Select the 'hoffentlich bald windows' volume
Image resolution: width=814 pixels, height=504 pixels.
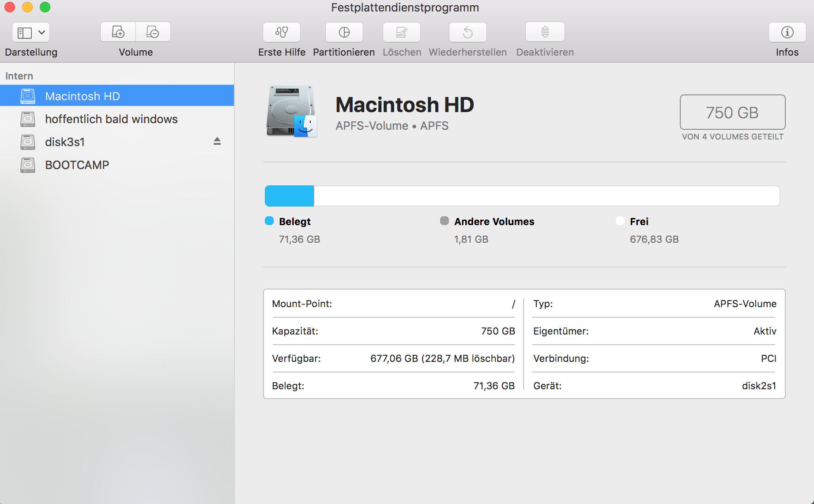click(x=117, y=119)
